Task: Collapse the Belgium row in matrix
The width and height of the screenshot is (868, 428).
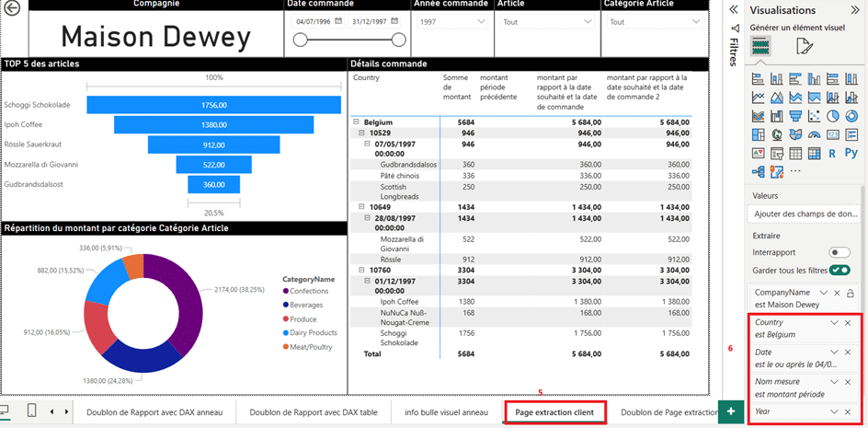Action: (356, 122)
